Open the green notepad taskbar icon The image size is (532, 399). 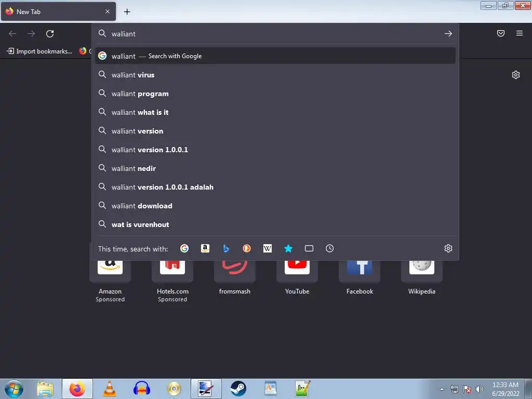[303, 389]
